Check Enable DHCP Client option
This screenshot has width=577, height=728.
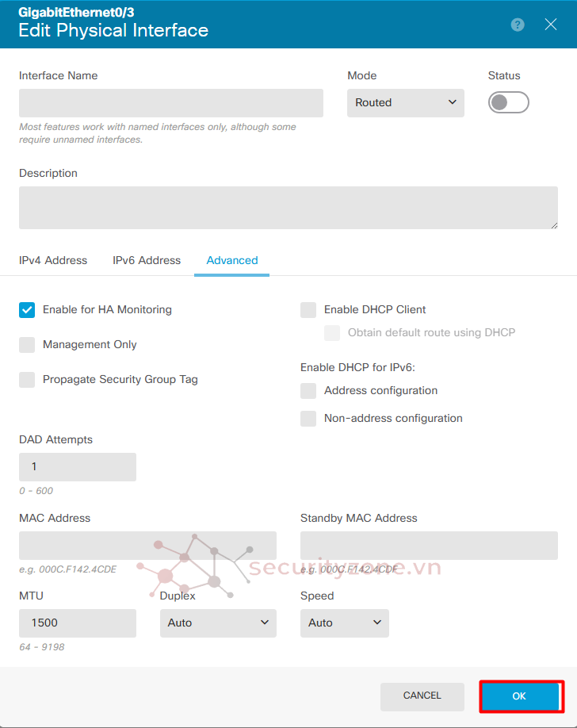pos(308,310)
